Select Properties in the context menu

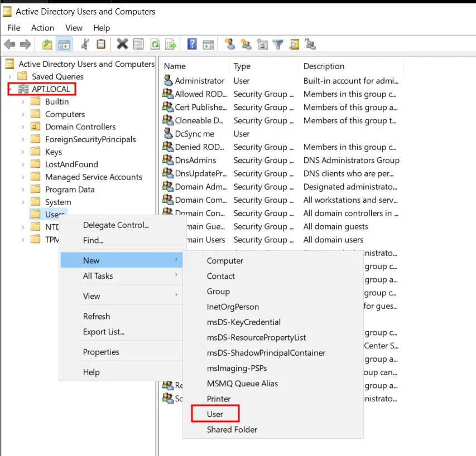[x=122, y=352]
